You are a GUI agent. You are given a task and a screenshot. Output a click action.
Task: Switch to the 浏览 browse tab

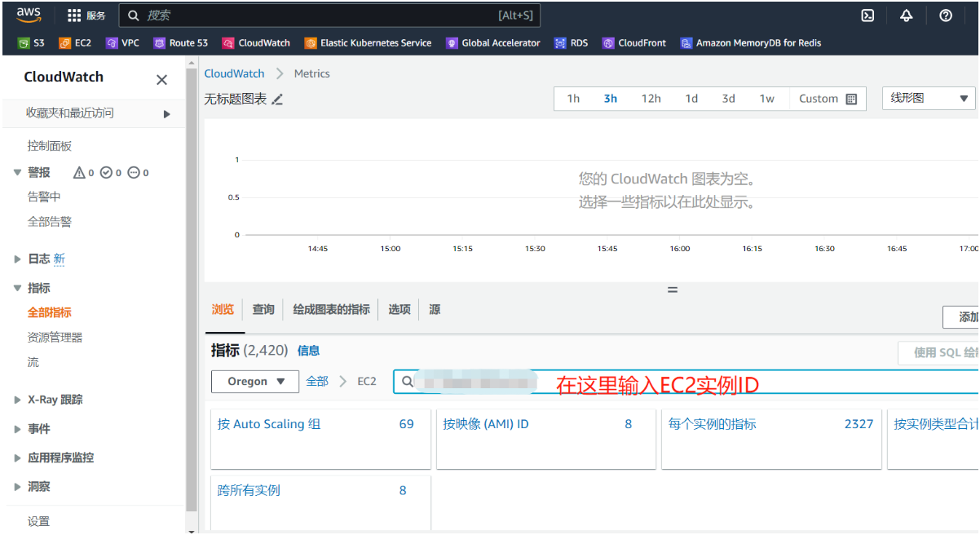click(x=223, y=310)
